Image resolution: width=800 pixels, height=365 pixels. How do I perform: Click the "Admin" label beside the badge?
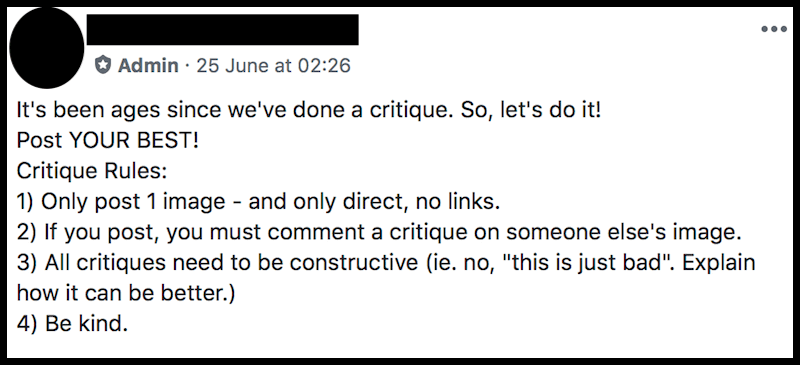[x=148, y=65]
